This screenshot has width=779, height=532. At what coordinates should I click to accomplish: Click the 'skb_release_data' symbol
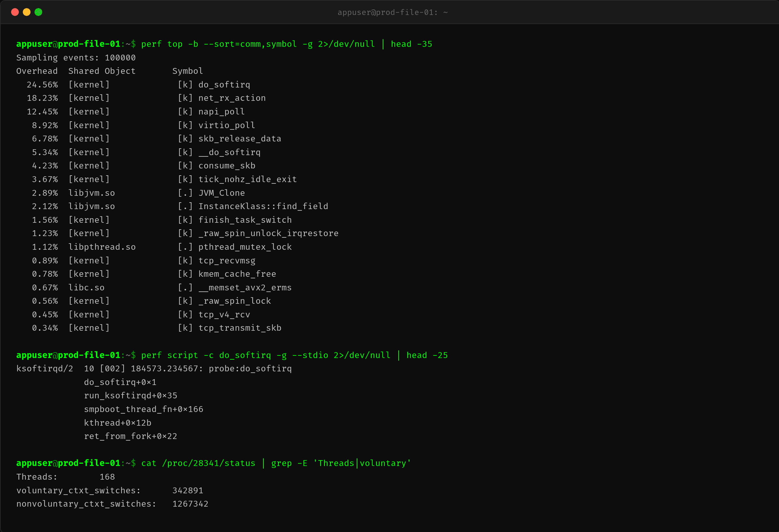(240, 139)
